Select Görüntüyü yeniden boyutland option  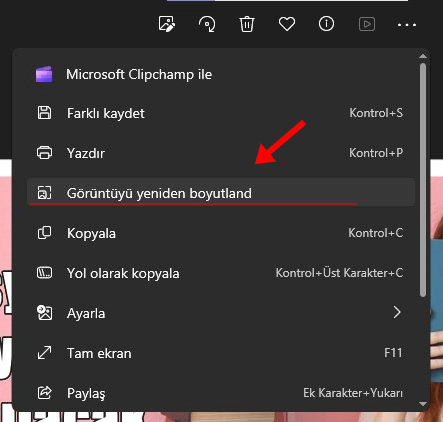point(221,193)
